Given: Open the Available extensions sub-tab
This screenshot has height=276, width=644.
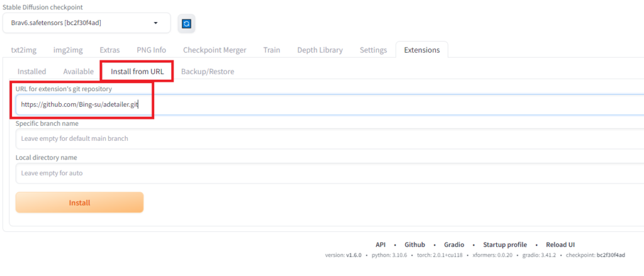Looking at the screenshot, I should [79, 72].
